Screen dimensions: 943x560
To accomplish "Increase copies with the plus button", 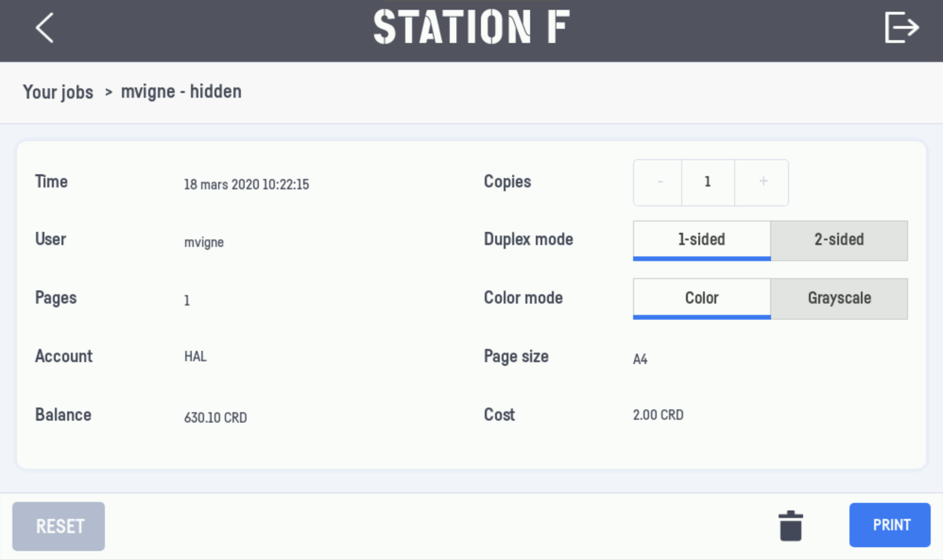I will [x=763, y=182].
